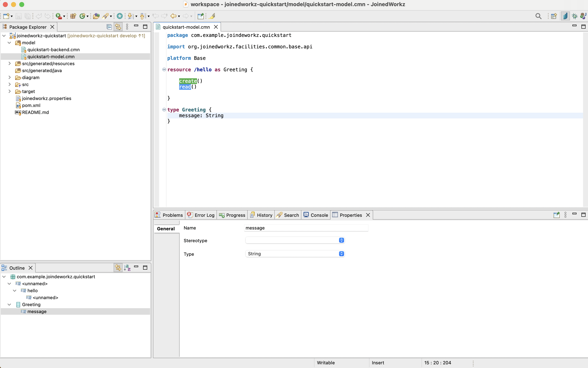Toggle alphabetical sorting in the Outline view
This screenshot has height=368, width=588.
[x=127, y=267]
